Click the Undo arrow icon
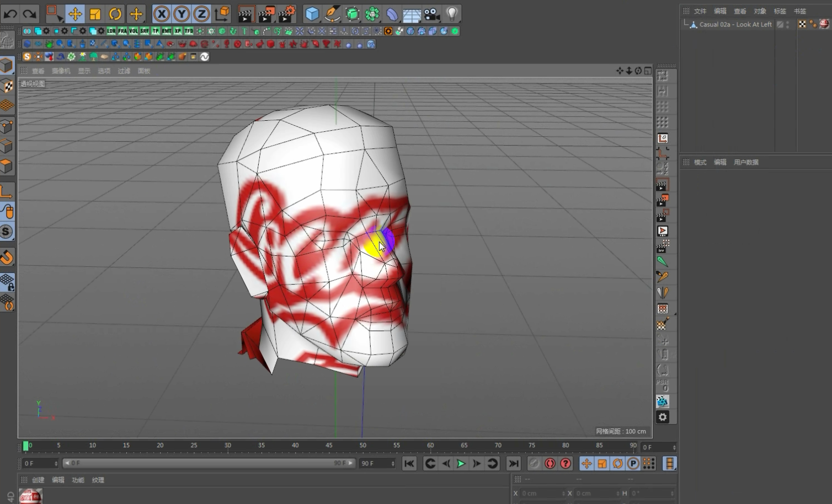Screen dimensions: 832x504 10,14
